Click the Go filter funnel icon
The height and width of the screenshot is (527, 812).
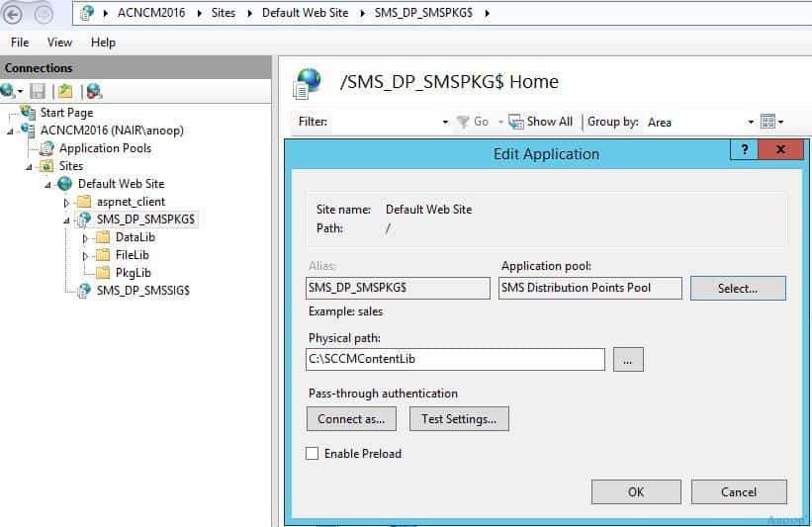(463, 122)
